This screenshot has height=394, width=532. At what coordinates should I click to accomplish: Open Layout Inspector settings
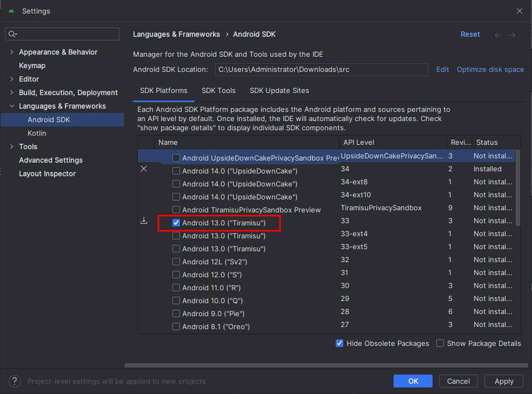pos(47,173)
